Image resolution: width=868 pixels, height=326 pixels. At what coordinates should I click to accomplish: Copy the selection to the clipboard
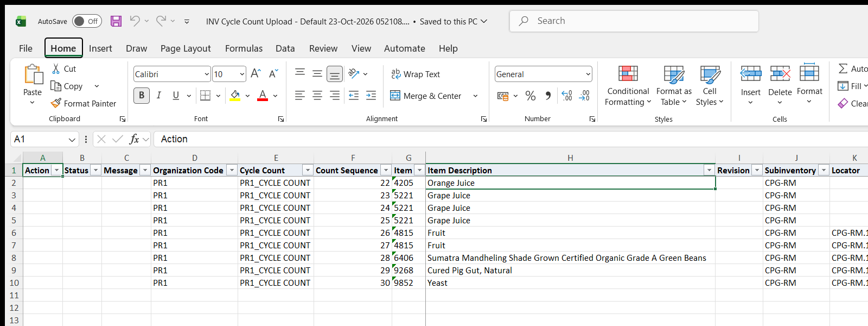pyautogui.click(x=67, y=86)
